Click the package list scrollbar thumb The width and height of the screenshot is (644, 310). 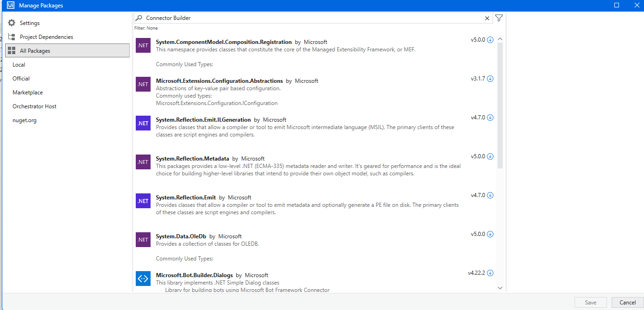500,105
